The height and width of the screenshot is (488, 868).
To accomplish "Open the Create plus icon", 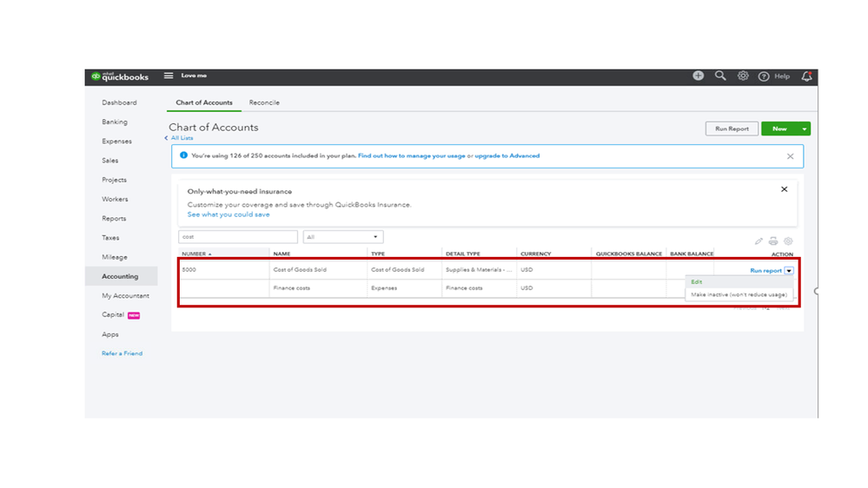I will click(698, 76).
